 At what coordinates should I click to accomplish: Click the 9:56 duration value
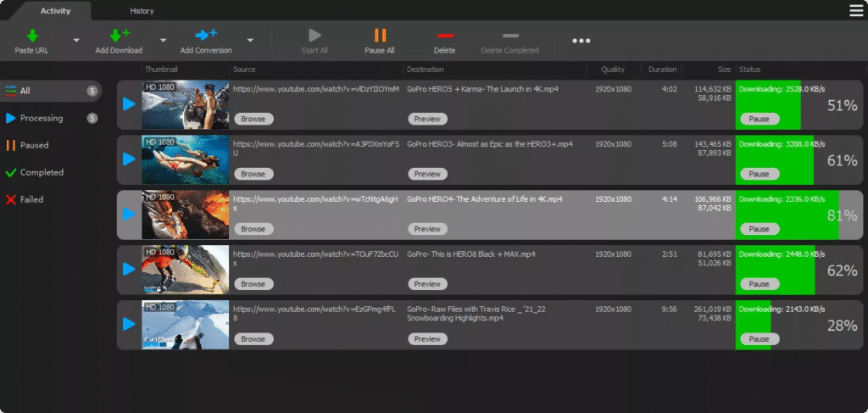coord(670,309)
